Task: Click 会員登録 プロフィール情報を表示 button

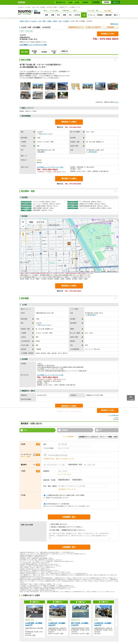Action: (x=98, y=437)
